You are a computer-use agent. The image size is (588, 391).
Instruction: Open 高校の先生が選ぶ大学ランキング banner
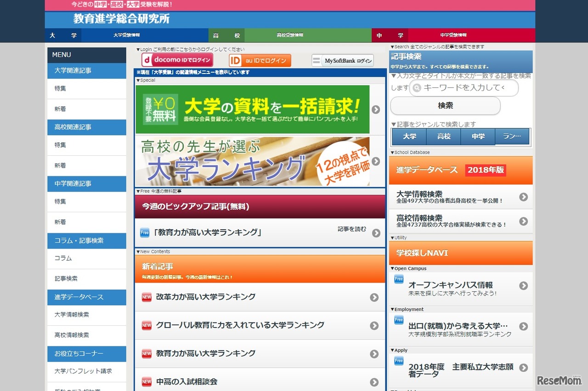tap(253, 161)
